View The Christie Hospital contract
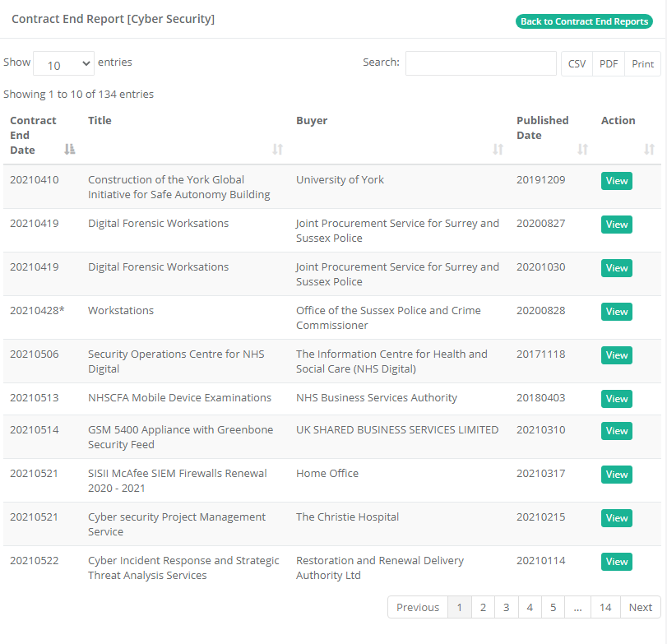 coord(616,518)
